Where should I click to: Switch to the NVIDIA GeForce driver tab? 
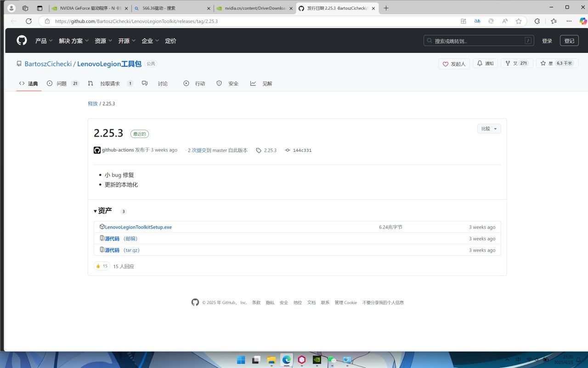90,8
